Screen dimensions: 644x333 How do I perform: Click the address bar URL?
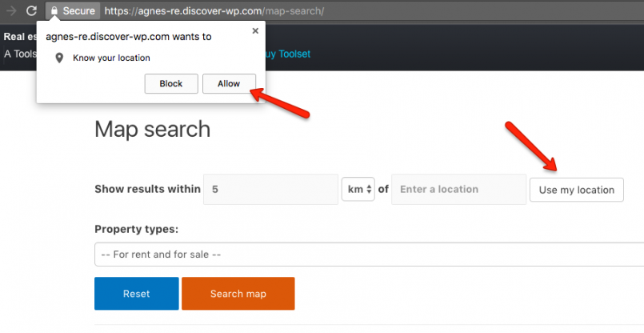(214, 11)
